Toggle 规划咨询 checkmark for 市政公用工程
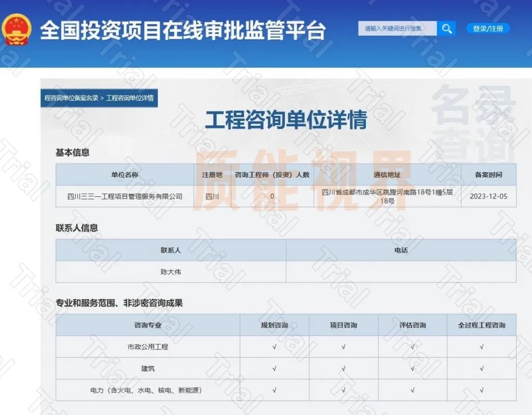 pyautogui.click(x=274, y=347)
